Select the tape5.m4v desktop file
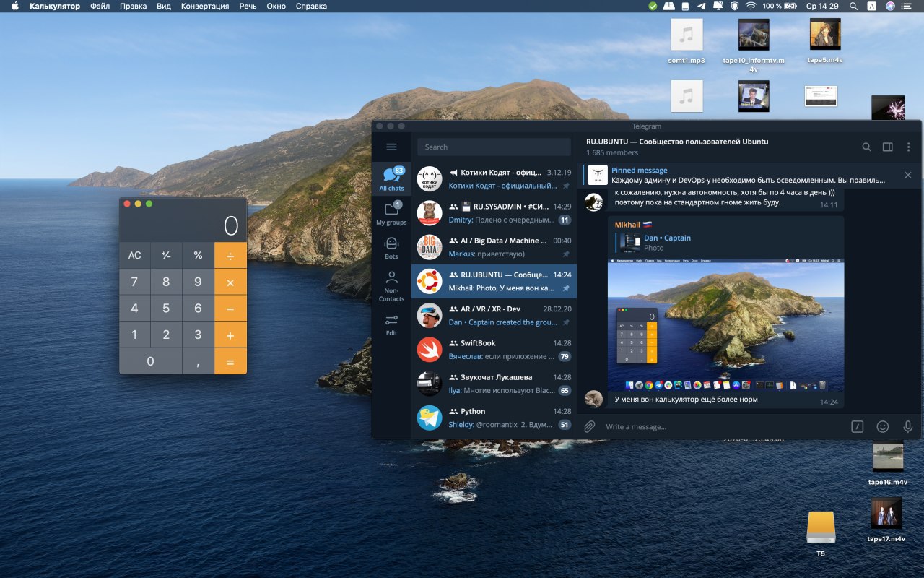 [x=825, y=42]
